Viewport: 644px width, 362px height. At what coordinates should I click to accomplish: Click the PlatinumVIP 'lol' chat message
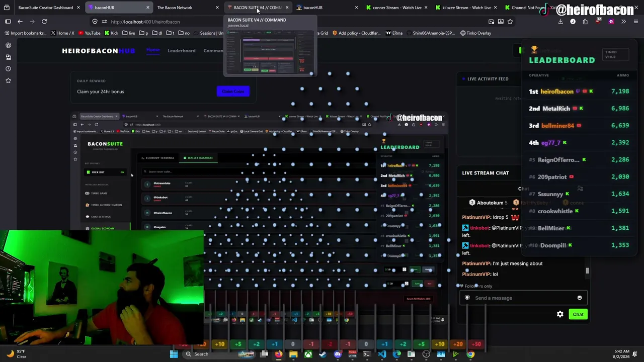click(x=480, y=275)
